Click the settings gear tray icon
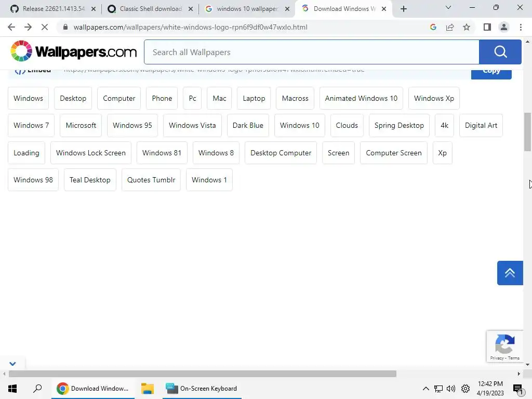Image resolution: width=532 pixels, height=399 pixels. coord(465,389)
